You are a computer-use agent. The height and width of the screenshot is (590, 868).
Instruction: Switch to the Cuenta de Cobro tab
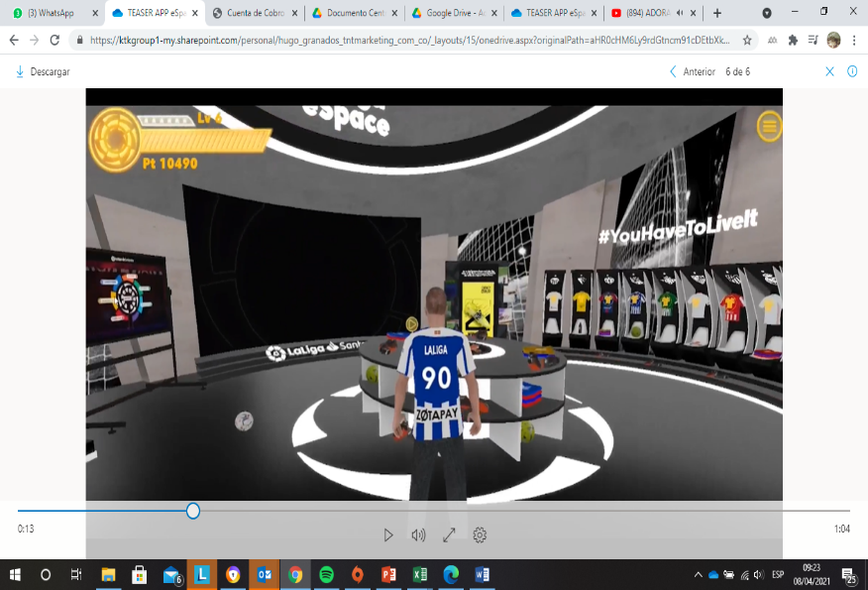tap(256, 13)
